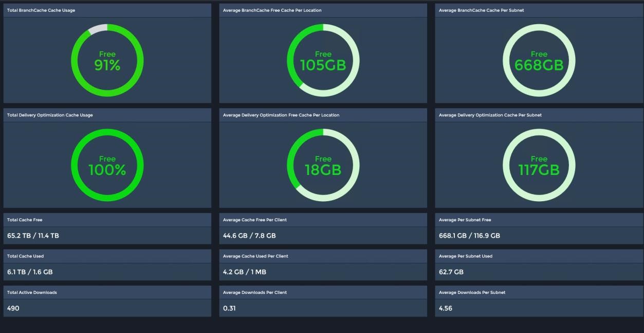Click Average Delivery Optimization Cache Per Subnet title
The image size is (644, 333).
click(x=490, y=115)
